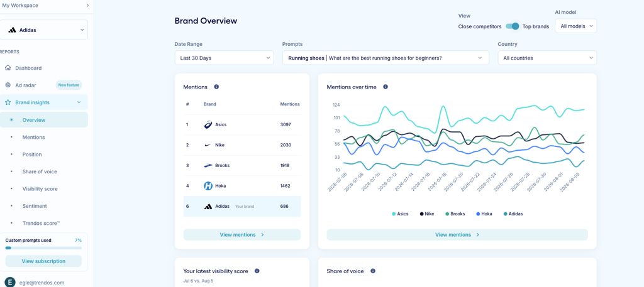This screenshot has height=287, width=644.
Task: Toggle Brooks series in chart legend
Action: coord(455,214)
